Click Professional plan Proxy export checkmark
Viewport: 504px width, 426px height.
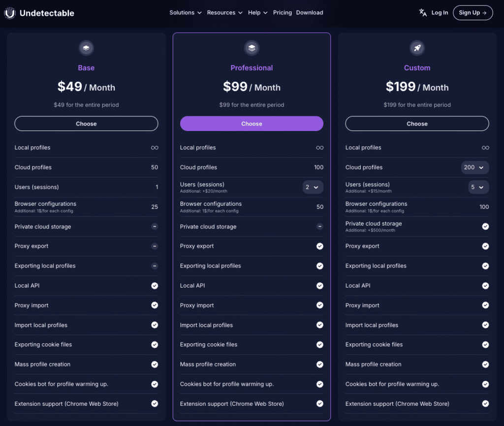coord(320,246)
